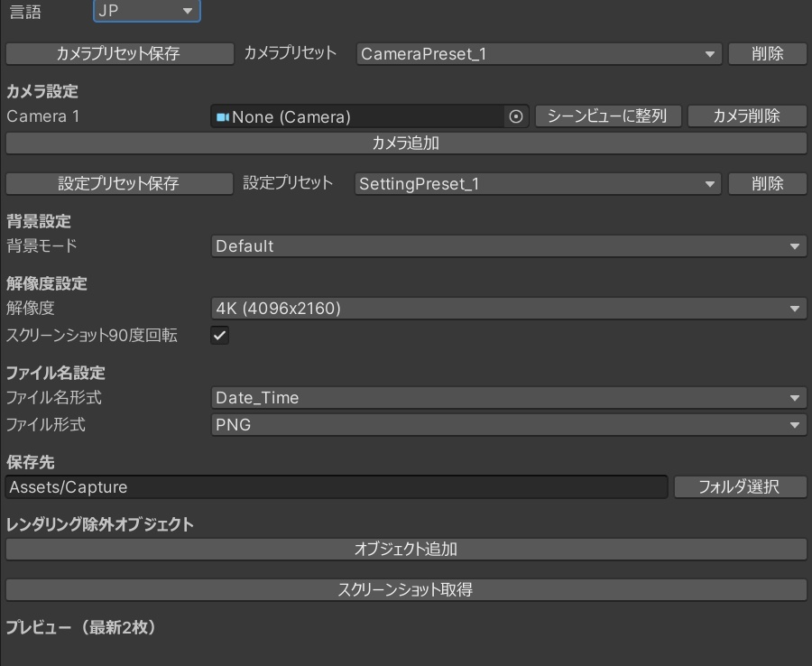812x666 pixels.
Task: Click the スクリーンショット取得 button
Action: [406, 591]
